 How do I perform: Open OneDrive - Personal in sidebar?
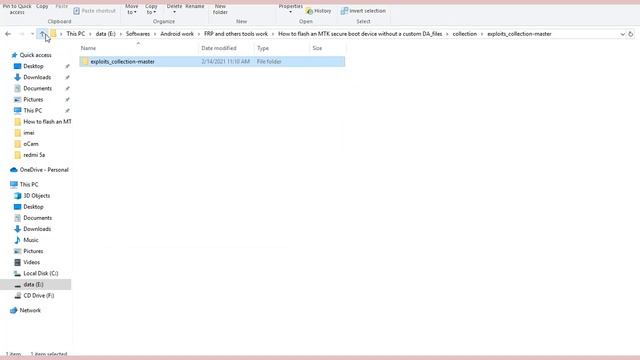[44, 170]
